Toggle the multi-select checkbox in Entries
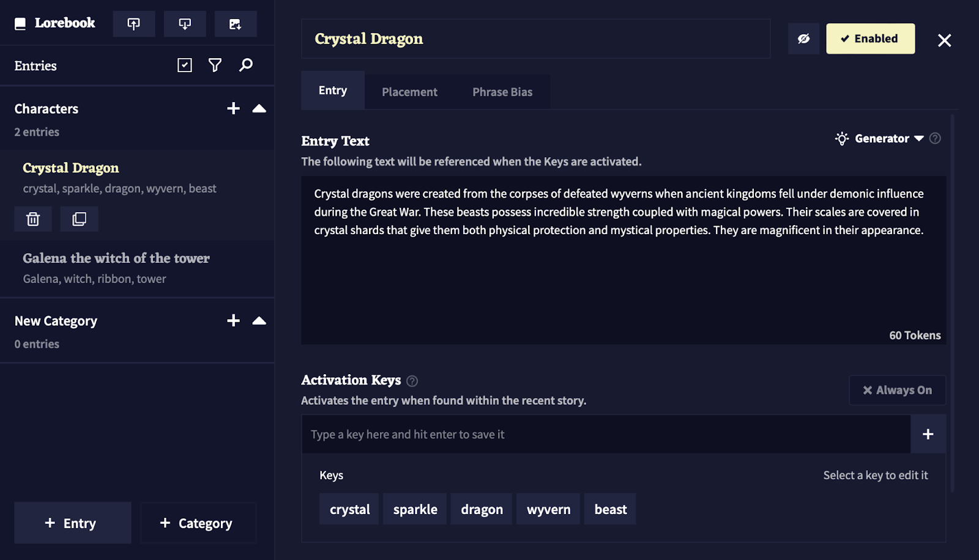 (x=184, y=65)
